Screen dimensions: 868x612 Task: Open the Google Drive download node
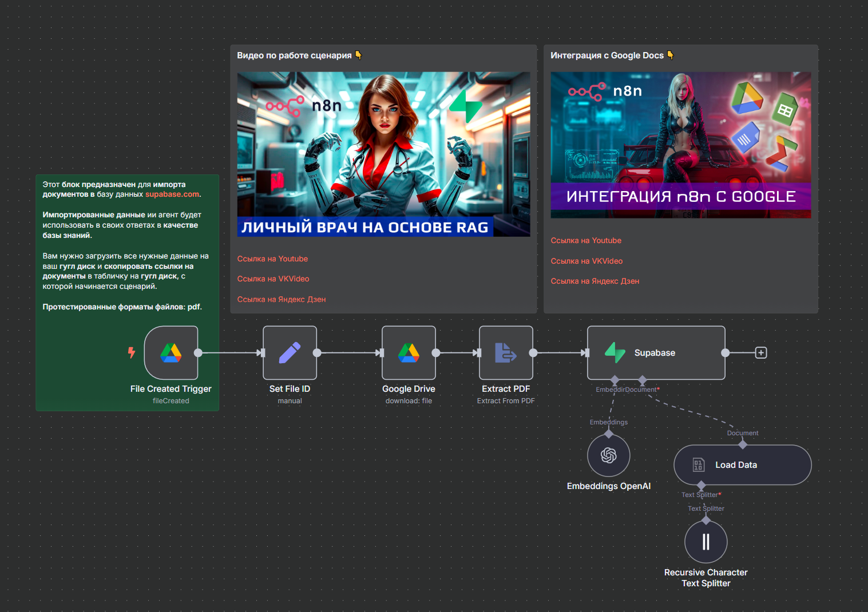coord(409,353)
